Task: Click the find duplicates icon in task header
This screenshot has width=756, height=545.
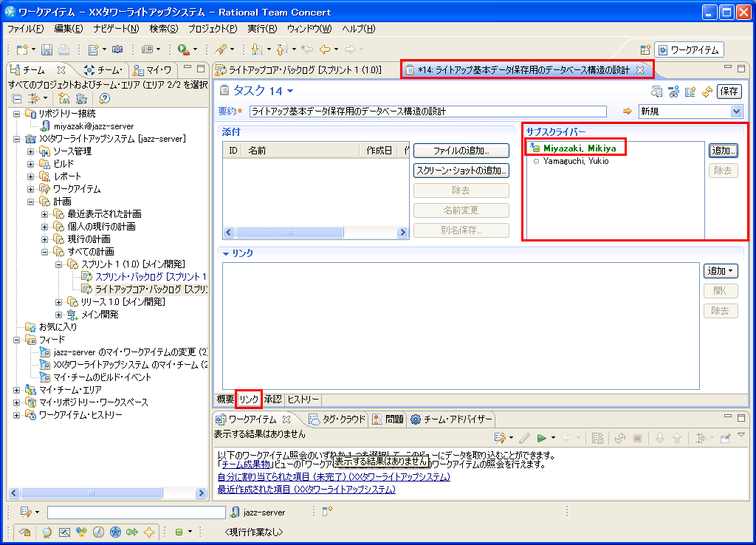Action: click(656, 92)
